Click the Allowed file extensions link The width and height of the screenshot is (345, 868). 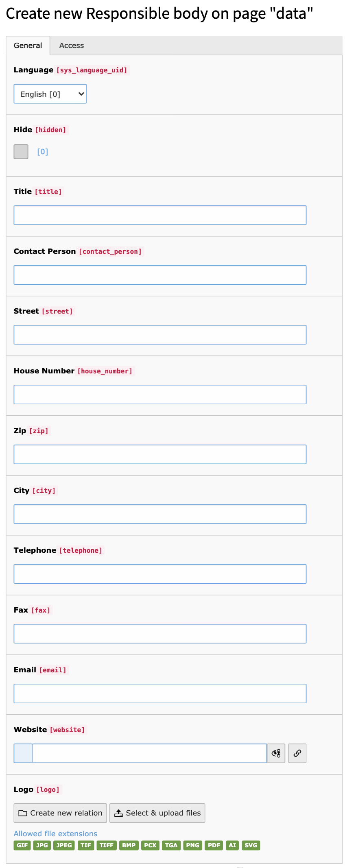[55, 833]
